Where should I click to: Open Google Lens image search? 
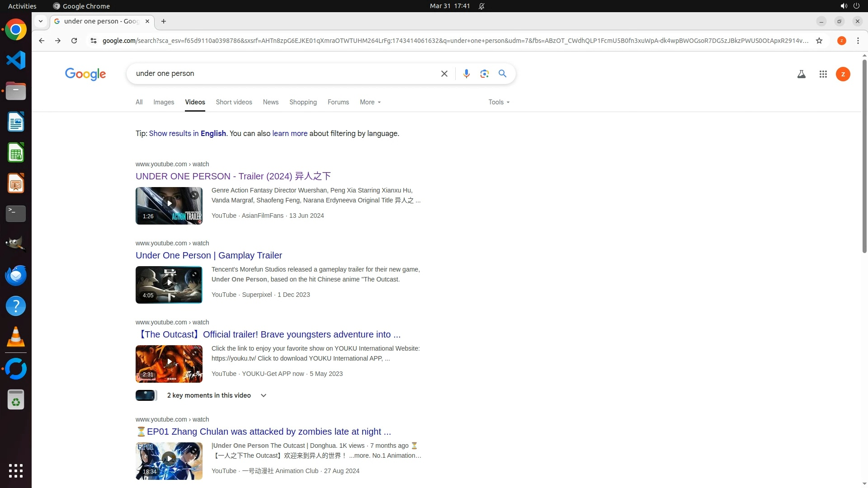484,74
